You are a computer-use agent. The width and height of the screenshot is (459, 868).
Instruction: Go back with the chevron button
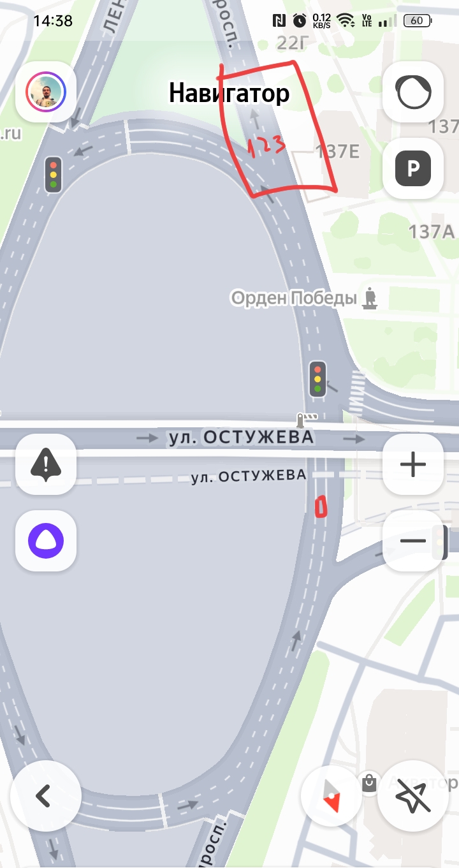pos(46,797)
